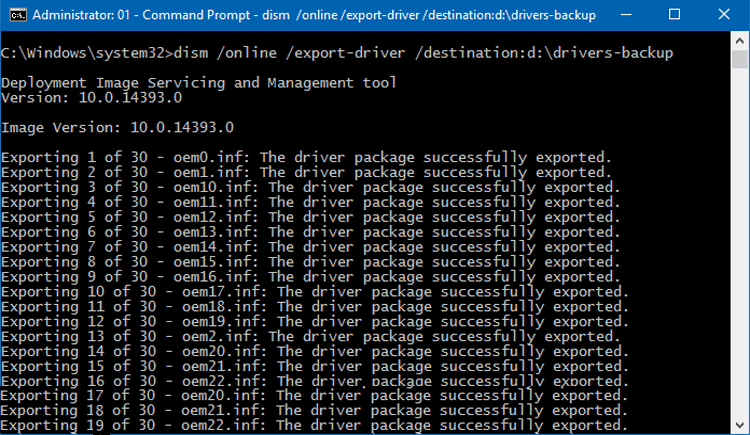The height and width of the screenshot is (435, 750).
Task: Close the Administrator Command Prompt window
Action: (x=724, y=15)
